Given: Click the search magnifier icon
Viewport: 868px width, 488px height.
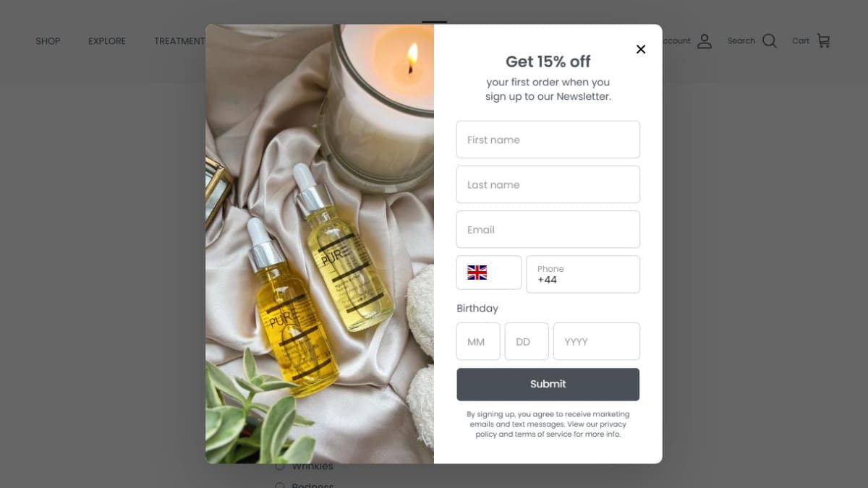Looking at the screenshot, I should click(770, 41).
